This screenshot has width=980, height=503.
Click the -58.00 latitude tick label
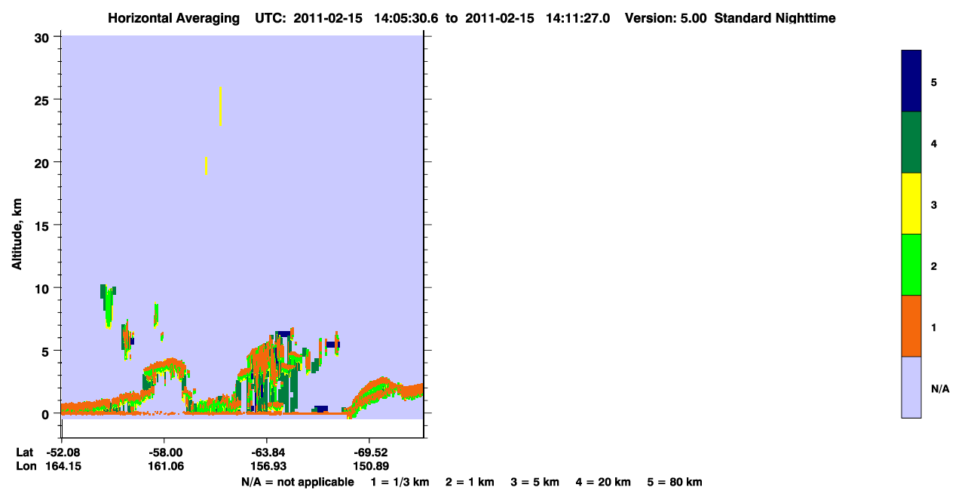click(x=166, y=452)
